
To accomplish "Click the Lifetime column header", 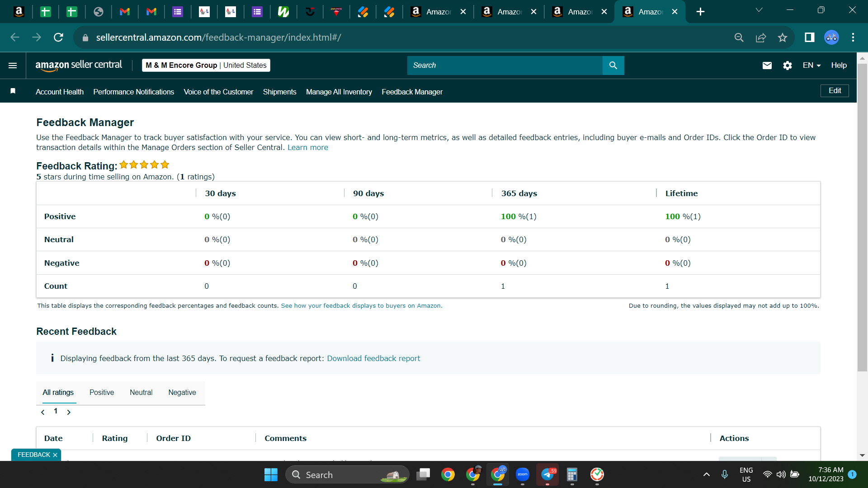I will (681, 193).
